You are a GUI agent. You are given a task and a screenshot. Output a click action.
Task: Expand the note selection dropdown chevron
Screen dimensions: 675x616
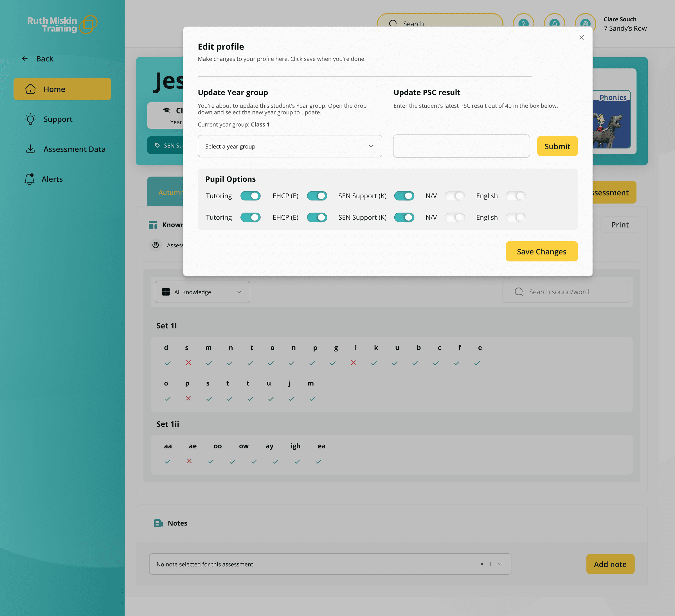(500, 564)
